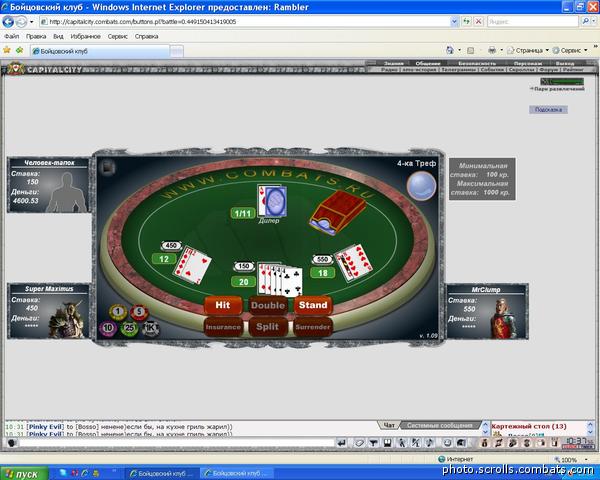The height and width of the screenshot is (480, 600).
Task: Open Favorites center with yellow star icon
Action: tap(7, 50)
